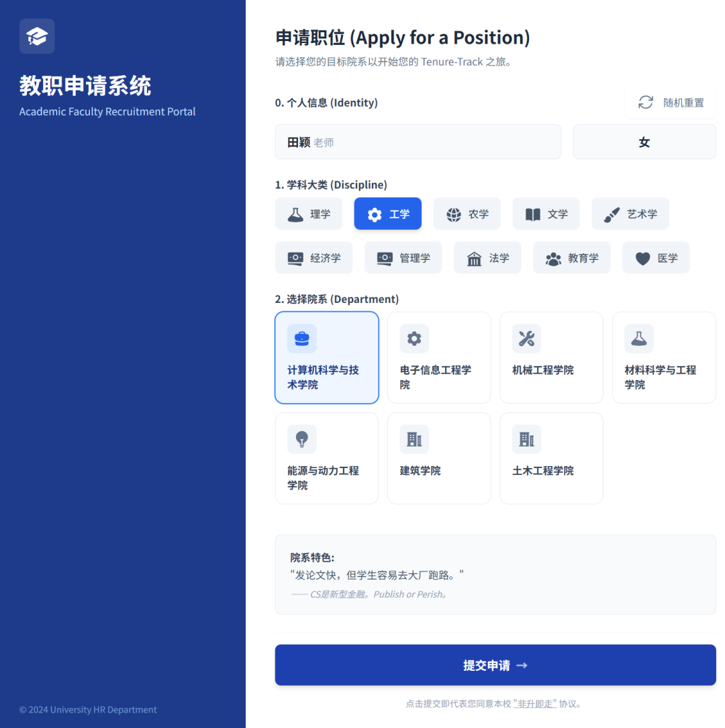Click the building icon on 建筑学院 card
This screenshot has height=728, width=725.
(414, 439)
